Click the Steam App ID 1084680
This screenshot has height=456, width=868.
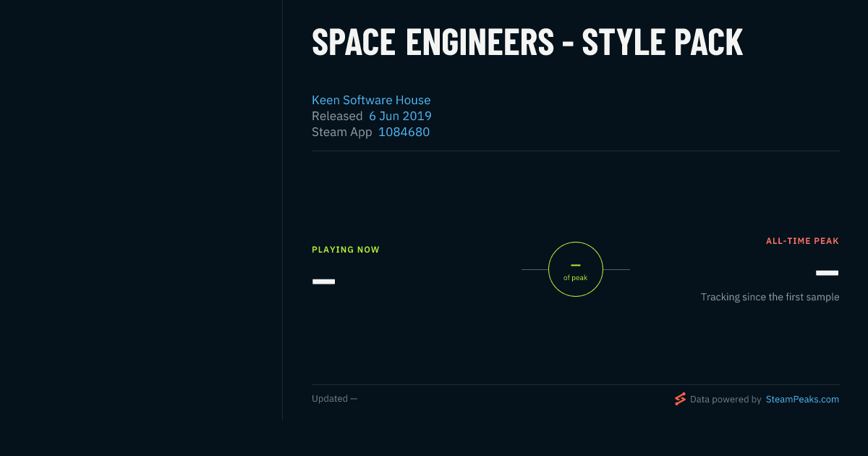404,132
